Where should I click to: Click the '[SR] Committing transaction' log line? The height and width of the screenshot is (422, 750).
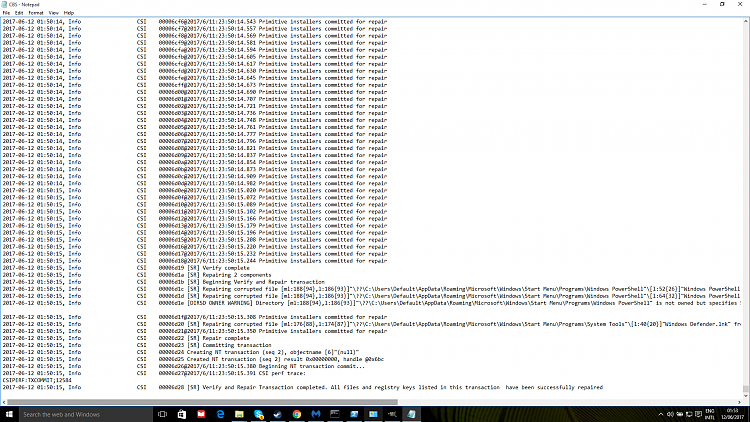137,345
